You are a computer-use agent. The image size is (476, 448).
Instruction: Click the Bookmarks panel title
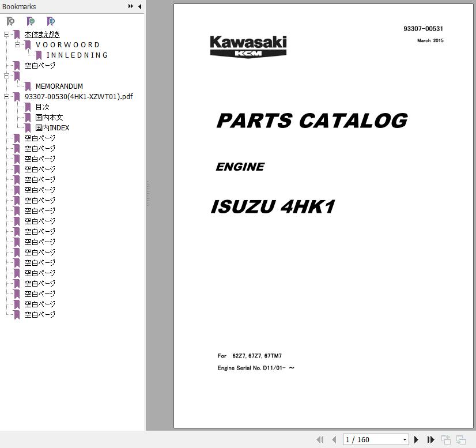click(x=19, y=6)
